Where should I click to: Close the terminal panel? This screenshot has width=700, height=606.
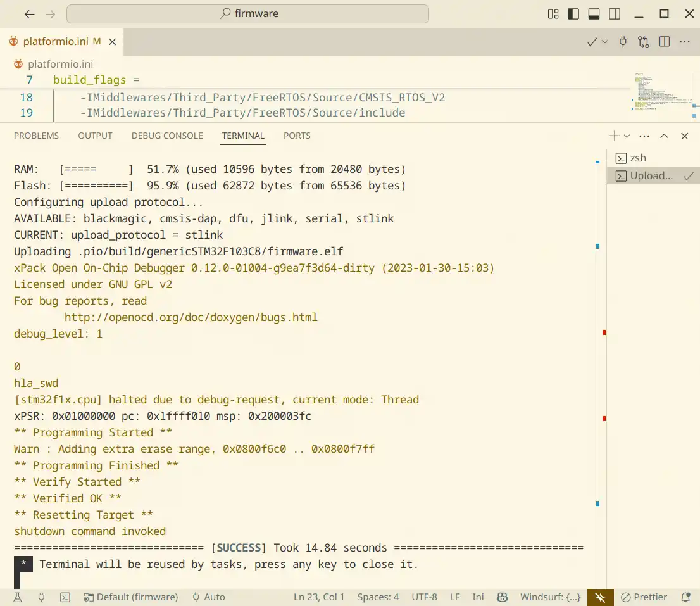(x=685, y=136)
